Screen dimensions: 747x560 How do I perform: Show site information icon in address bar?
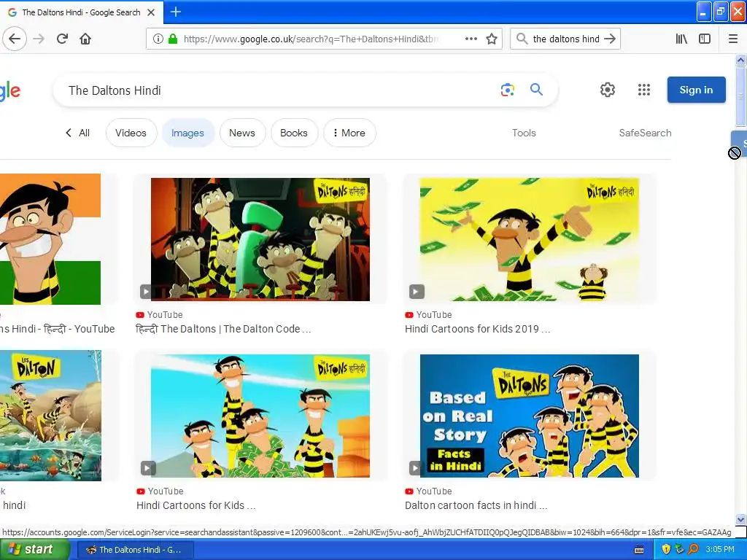click(x=158, y=39)
